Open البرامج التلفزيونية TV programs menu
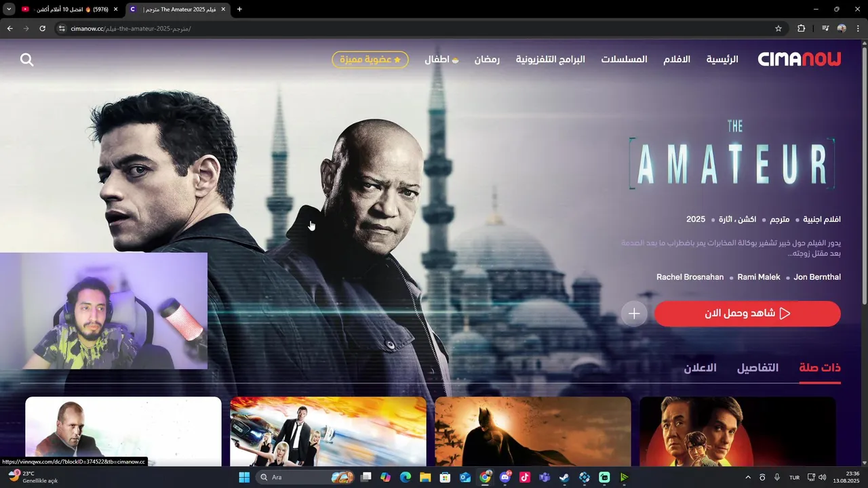868x488 pixels. [550, 59]
